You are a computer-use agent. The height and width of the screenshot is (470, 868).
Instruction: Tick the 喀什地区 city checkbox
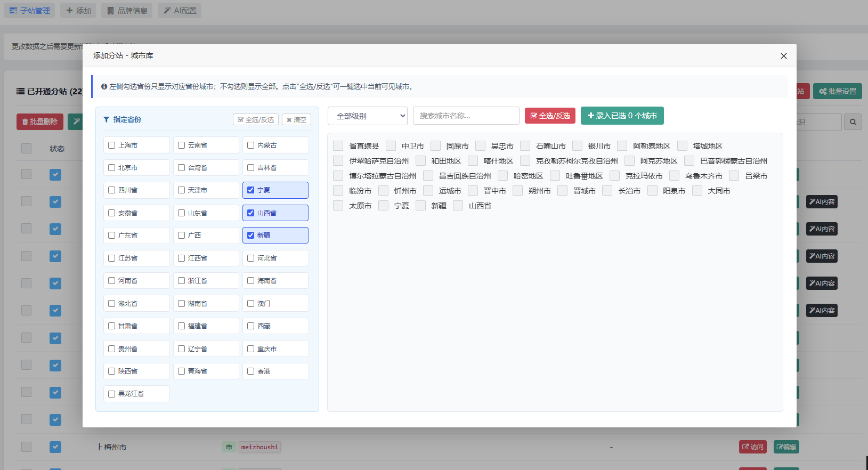point(473,161)
